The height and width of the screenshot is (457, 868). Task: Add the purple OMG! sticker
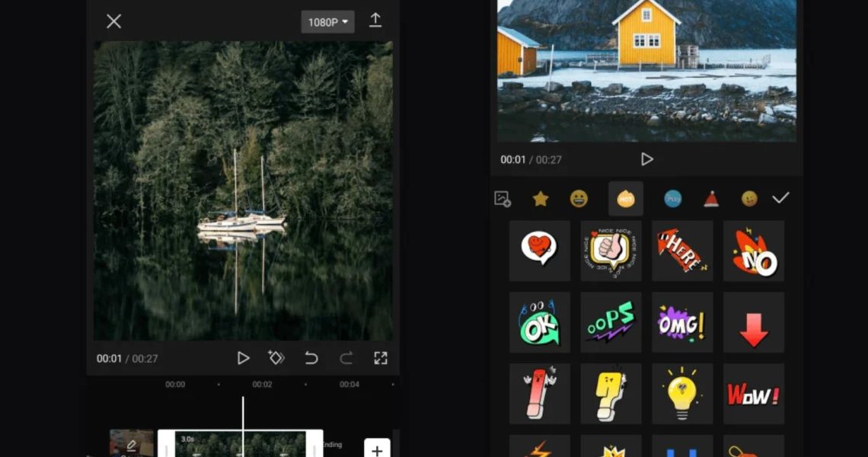[682, 322]
